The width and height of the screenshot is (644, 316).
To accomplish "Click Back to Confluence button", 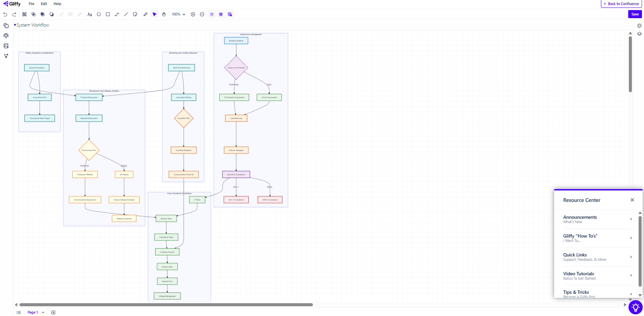I will pyautogui.click(x=621, y=4).
